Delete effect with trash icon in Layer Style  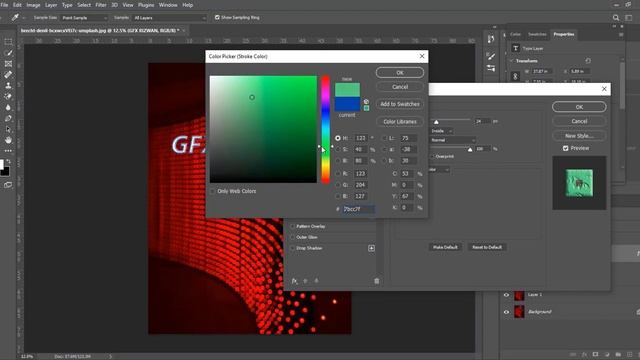[377, 281]
